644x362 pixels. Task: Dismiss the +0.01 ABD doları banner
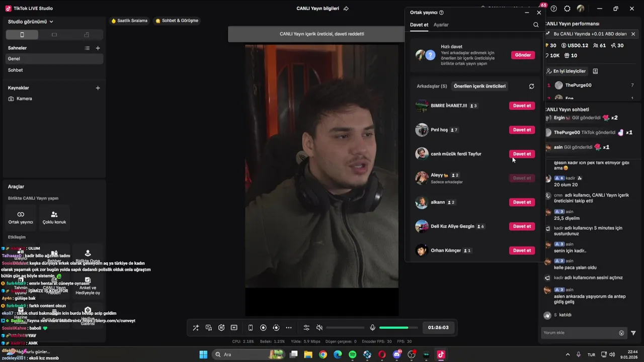tap(633, 34)
